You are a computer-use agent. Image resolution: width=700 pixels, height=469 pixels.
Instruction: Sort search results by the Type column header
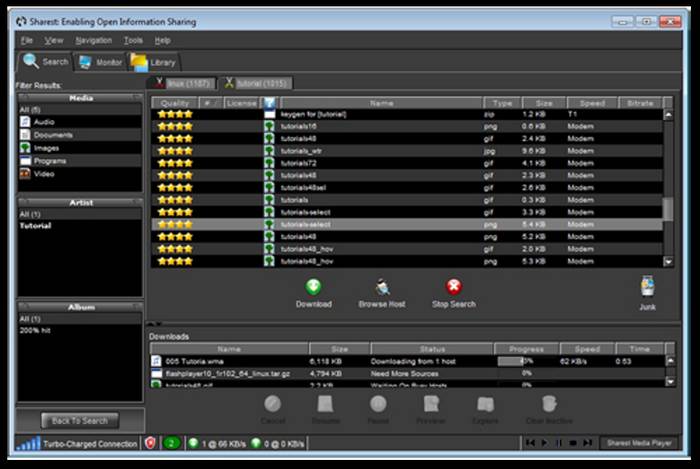tap(503, 103)
